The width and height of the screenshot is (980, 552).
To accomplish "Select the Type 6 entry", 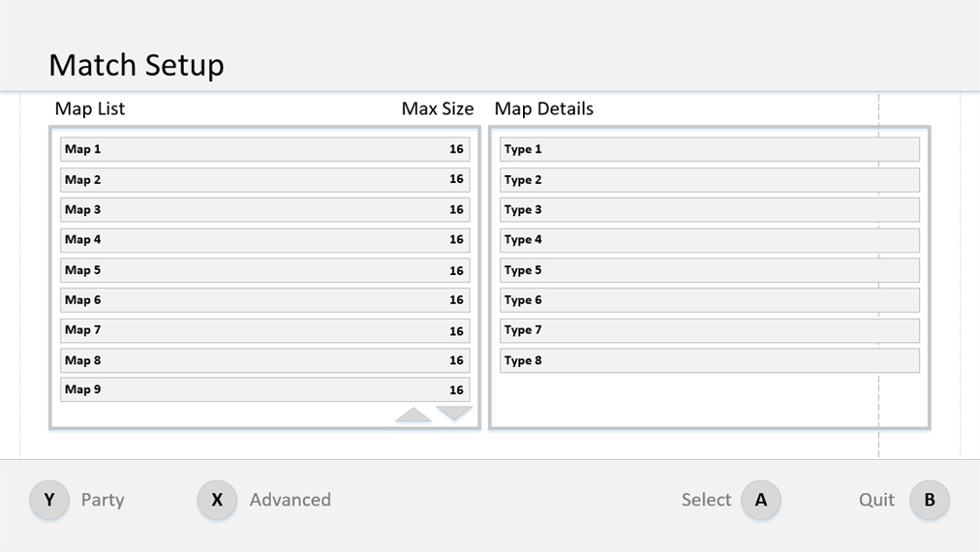I will coord(709,300).
